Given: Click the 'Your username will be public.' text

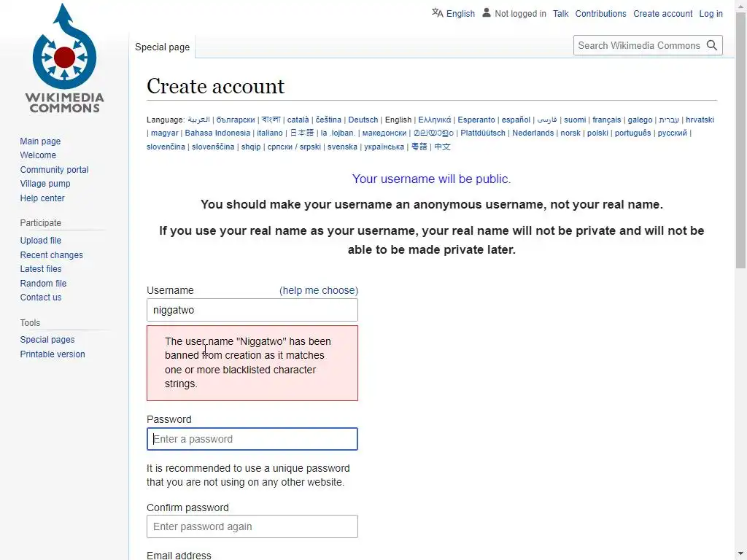Looking at the screenshot, I should pyautogui.click(x=431, y=179).
